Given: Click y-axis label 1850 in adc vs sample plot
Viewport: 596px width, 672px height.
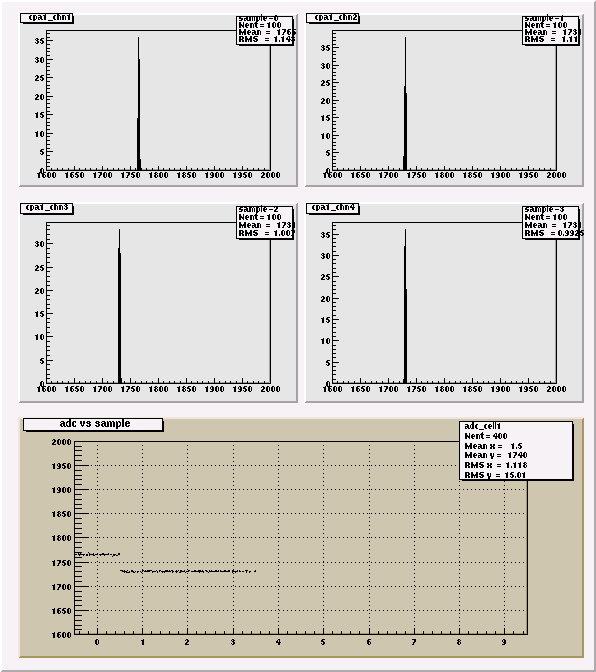Looking at the screenshot, I should coord(61,514).
